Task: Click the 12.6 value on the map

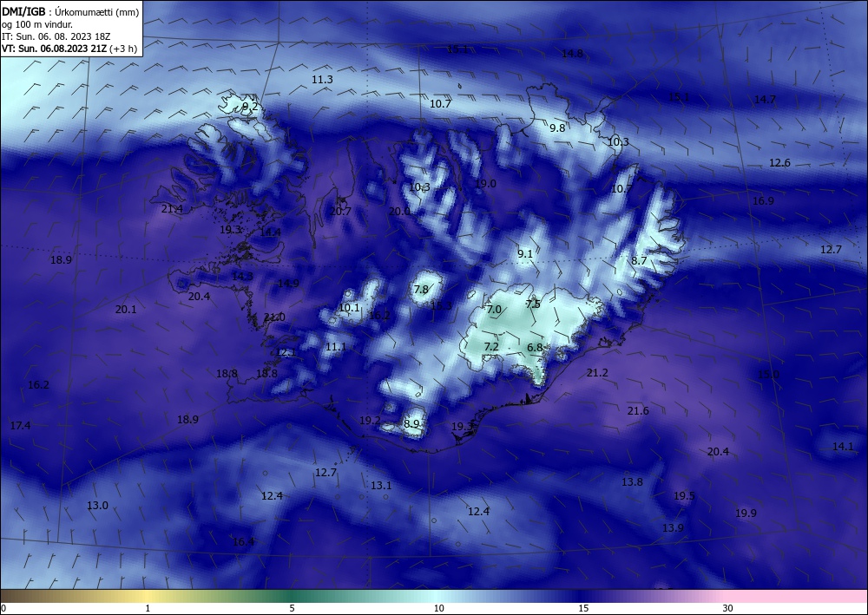Action: click(780, 162)
